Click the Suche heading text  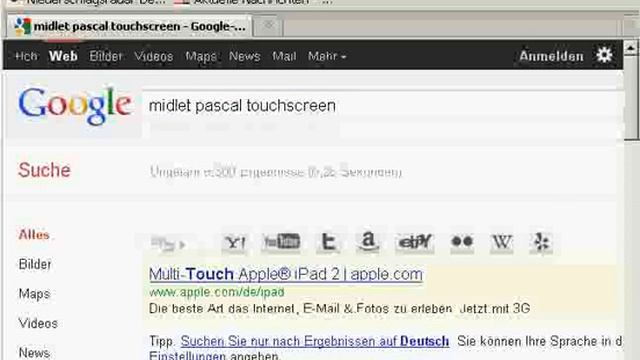tap(44, 170)
